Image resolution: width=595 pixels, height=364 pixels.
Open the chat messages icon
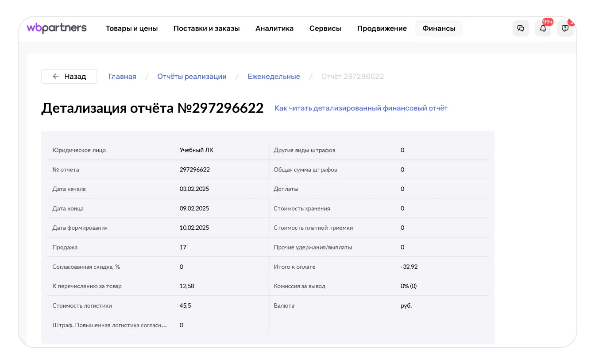tap(521, 28)
